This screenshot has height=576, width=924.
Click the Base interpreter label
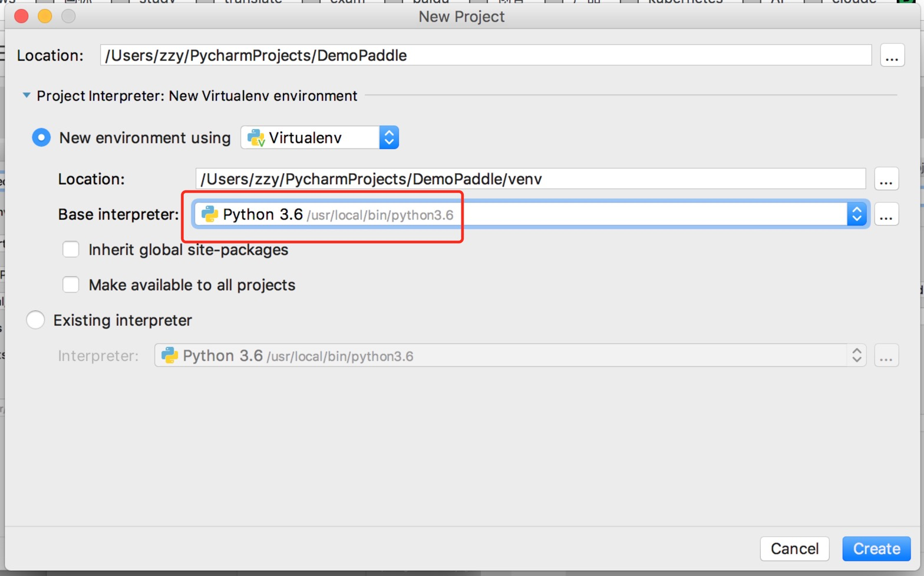118,214
